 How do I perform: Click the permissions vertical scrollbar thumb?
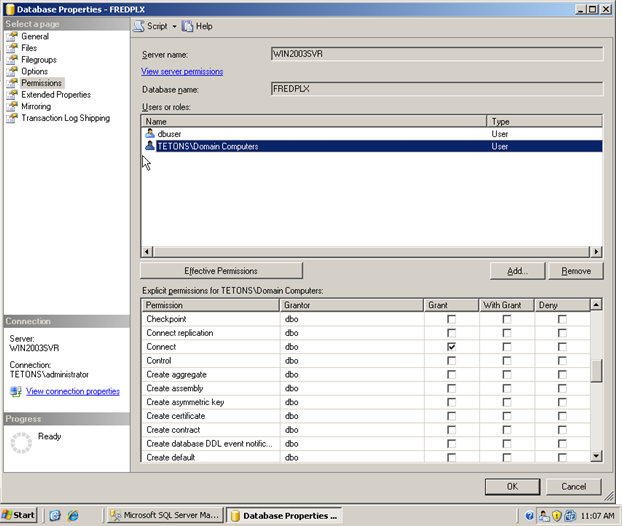tap(596, 371)
